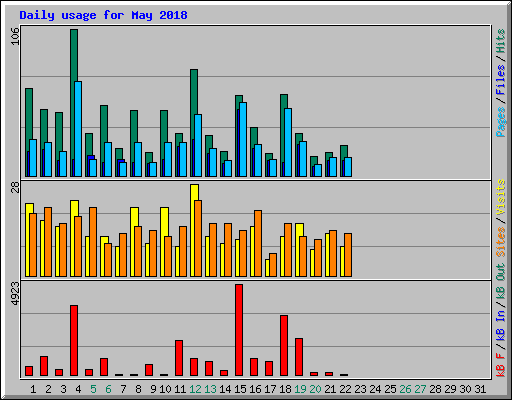Click the cyan pages bar for day 4
512x400 pixels.
tap(78, 129)
